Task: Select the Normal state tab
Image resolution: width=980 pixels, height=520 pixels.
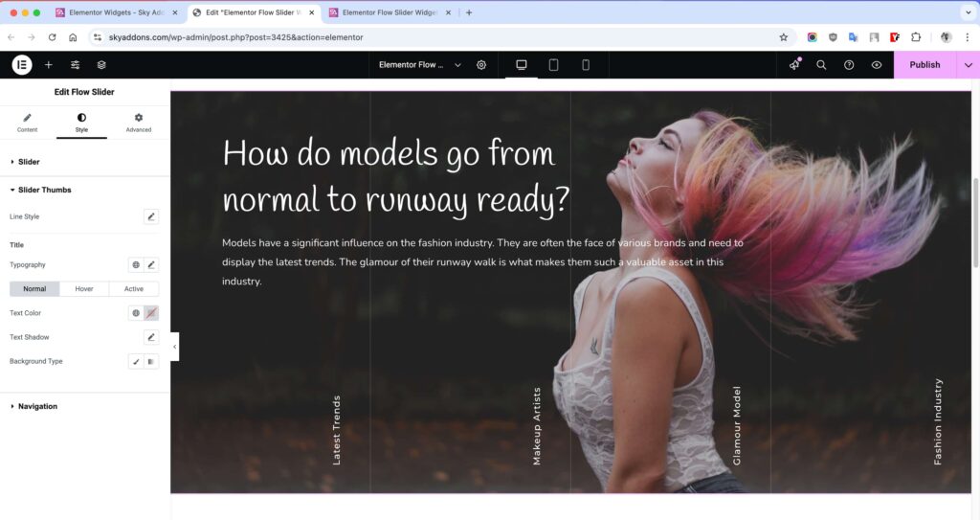Action: pyautogui.click(x=34, y=288)
